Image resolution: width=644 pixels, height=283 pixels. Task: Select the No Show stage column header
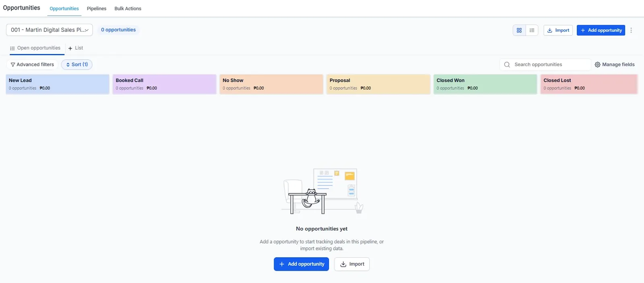(x=271, y=84)
